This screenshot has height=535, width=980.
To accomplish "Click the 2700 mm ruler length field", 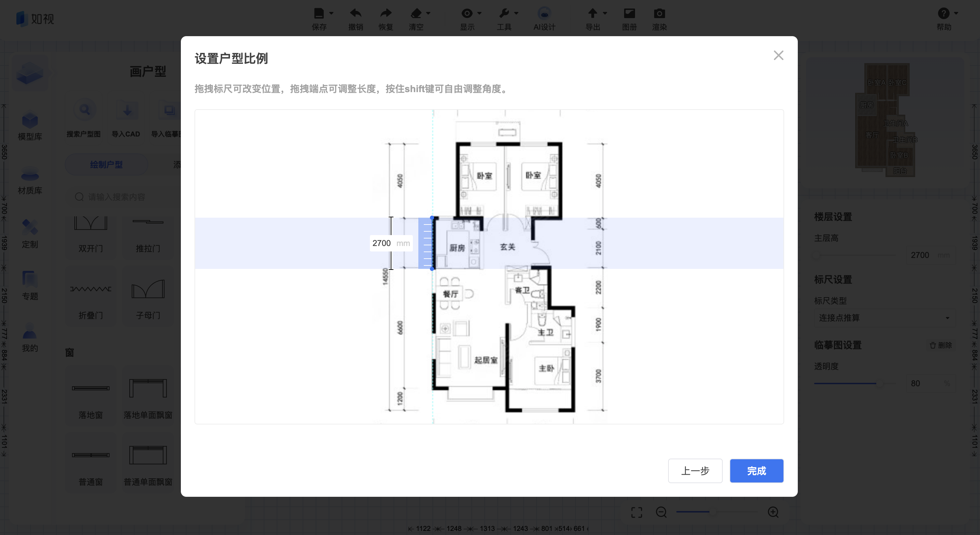I will pos(391,243).
